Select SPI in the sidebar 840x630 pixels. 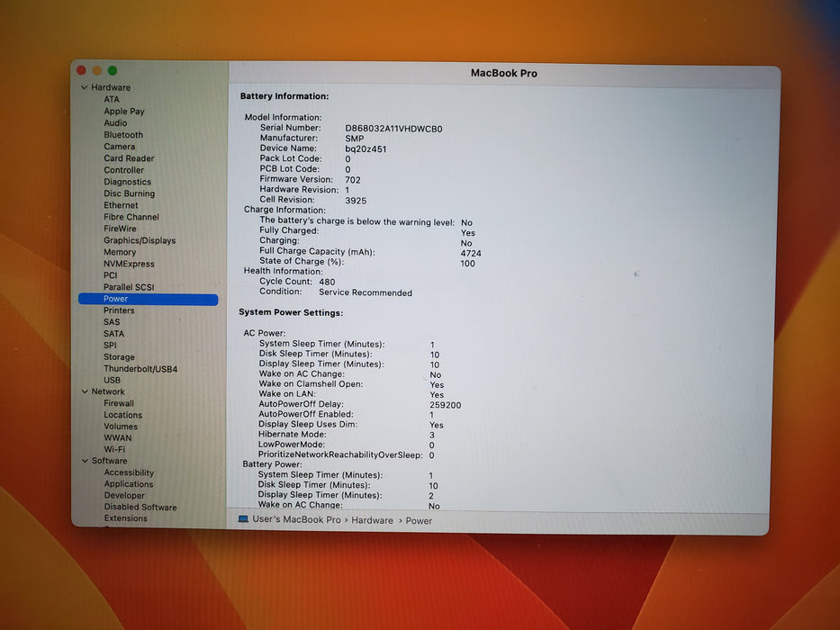[110, 346]
